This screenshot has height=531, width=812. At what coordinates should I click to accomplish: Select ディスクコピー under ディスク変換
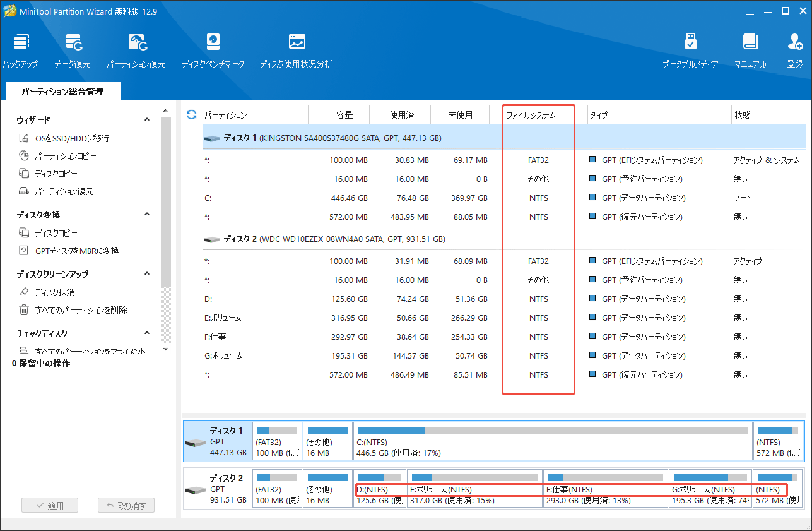pos(49,233)
